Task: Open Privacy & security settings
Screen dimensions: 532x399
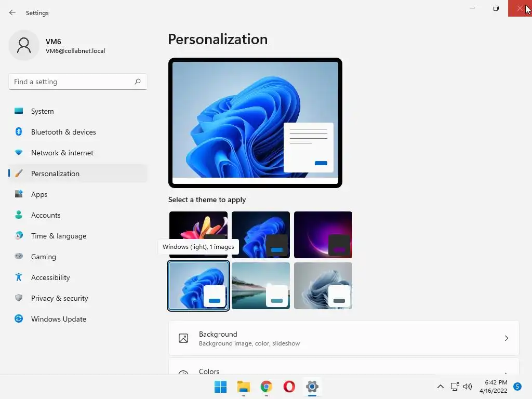Action: click(78, 298)
